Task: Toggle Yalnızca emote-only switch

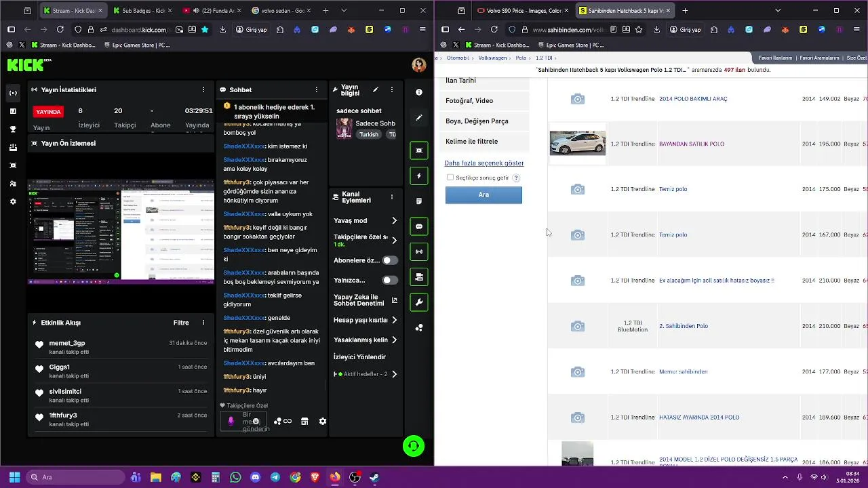Action: pyautogui.click(x=390, y=280)
